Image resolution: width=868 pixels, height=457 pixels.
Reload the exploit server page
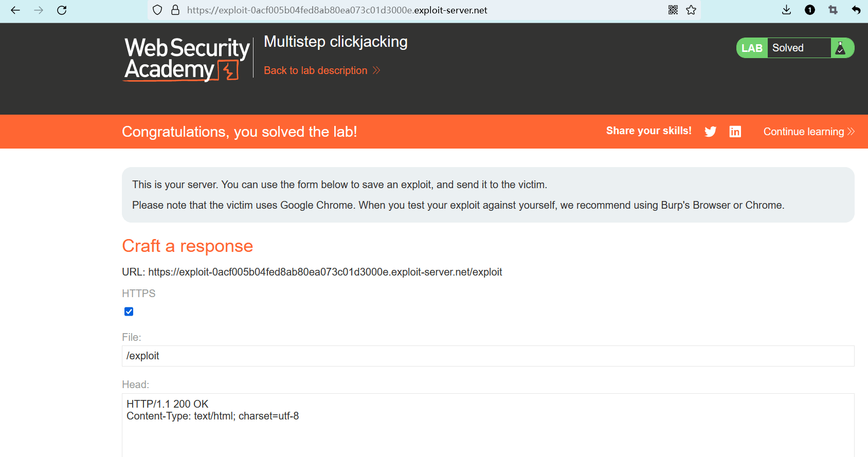pyautogui.click(x=62, y=10)
